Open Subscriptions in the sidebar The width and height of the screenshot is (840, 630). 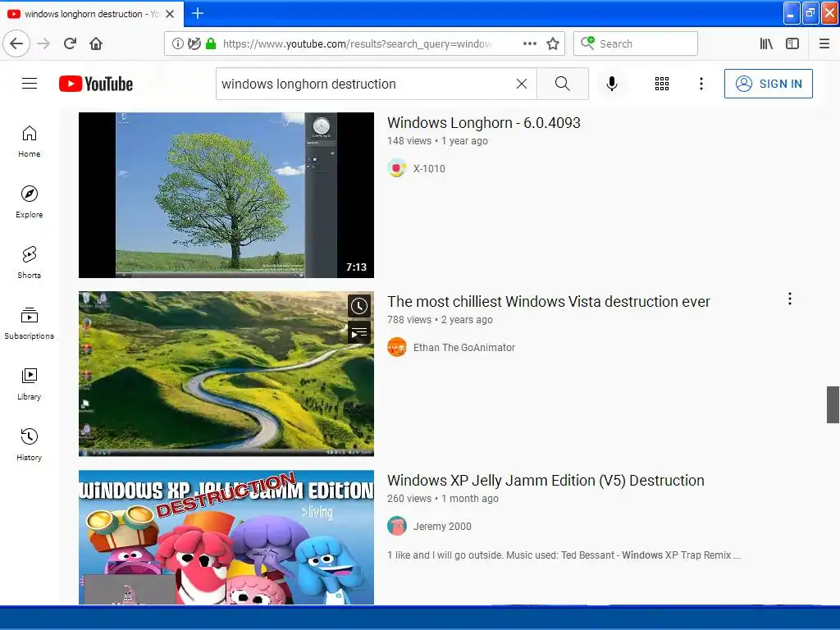(29, 323)
